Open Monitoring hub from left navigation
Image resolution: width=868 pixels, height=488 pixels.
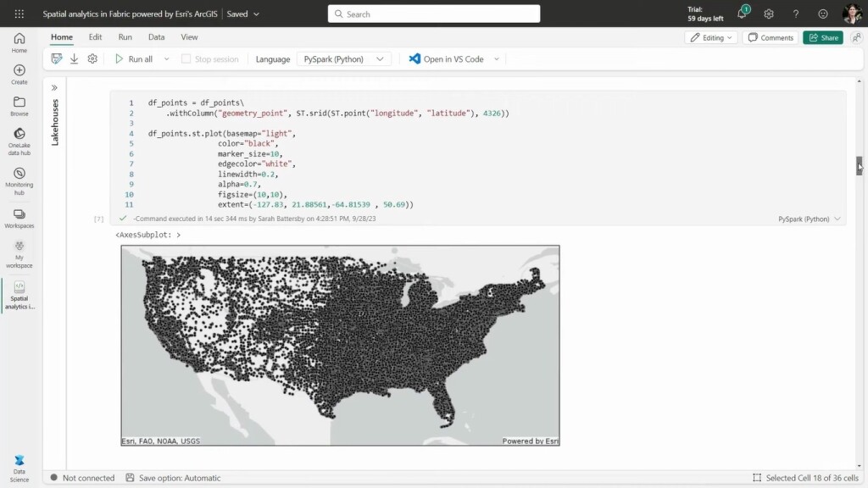click(x=19, y=179)
